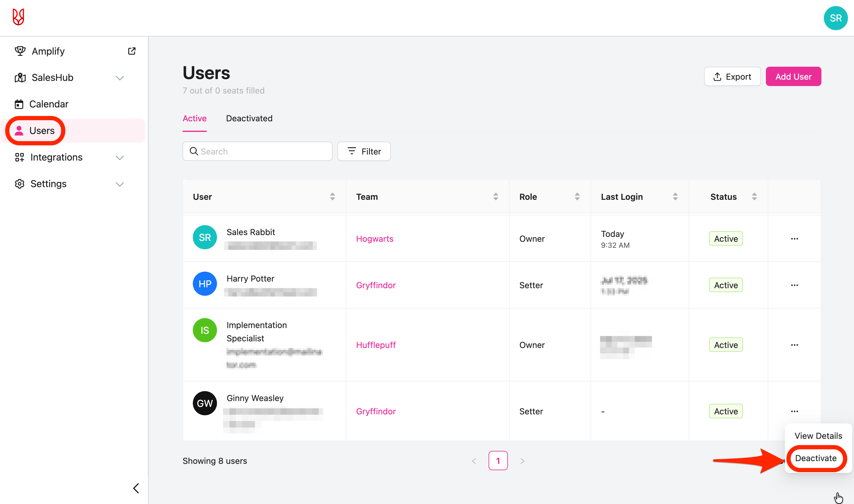This screenshot has height=504, width=854.
Task: Open the Hufflepuff team link
Action: pos(376,345)
